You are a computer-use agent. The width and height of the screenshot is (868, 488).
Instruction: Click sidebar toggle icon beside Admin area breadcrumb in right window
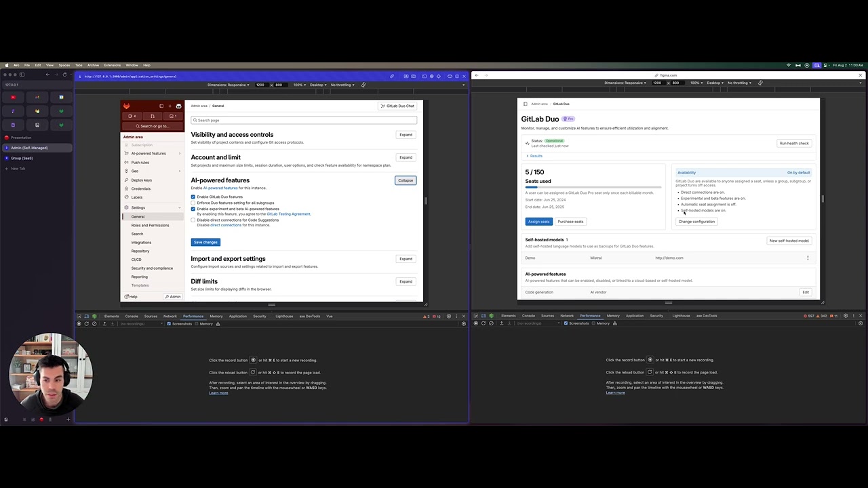tap(526, 104)
